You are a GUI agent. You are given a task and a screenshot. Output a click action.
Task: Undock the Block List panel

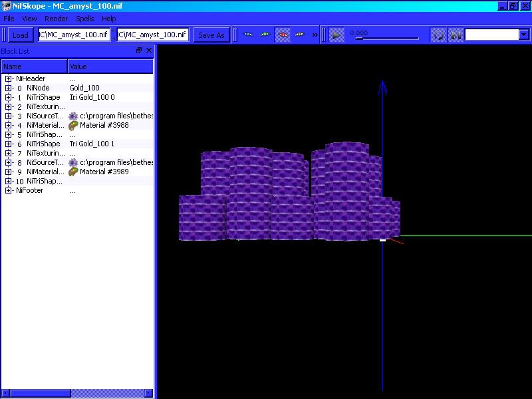point(139,51)
